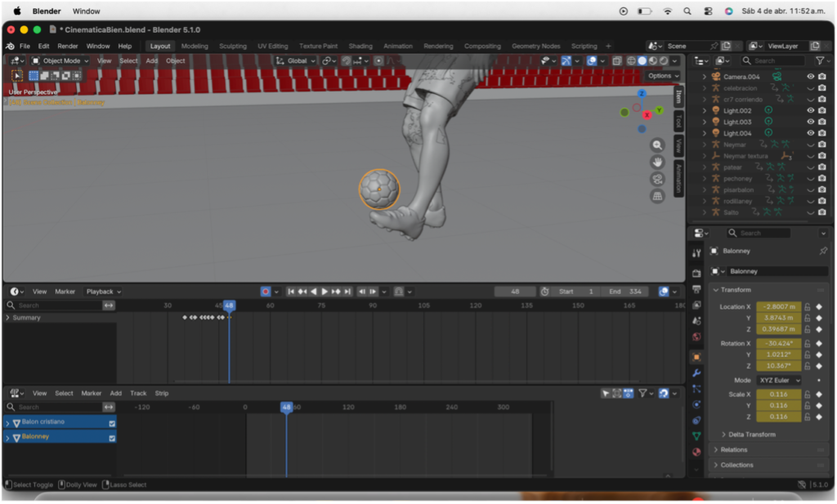Expand the Delta Transform panel
This screenshot has height=504, width=837.
point(753,434)
